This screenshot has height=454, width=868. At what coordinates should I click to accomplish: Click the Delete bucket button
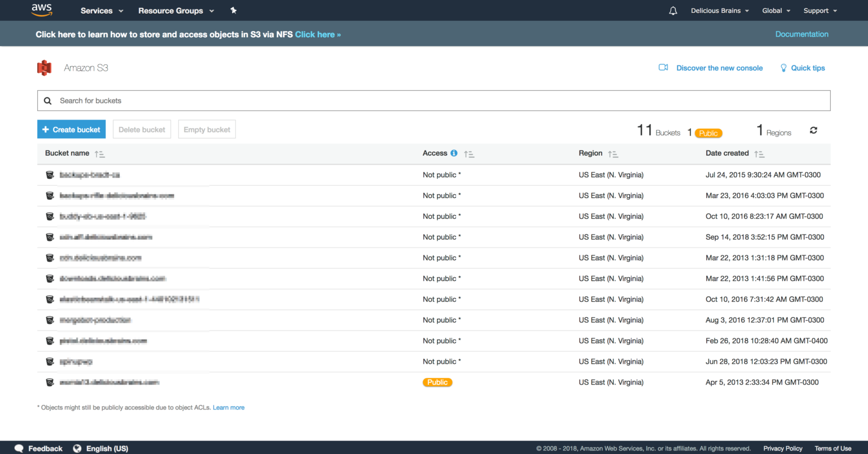click(142, 129)
